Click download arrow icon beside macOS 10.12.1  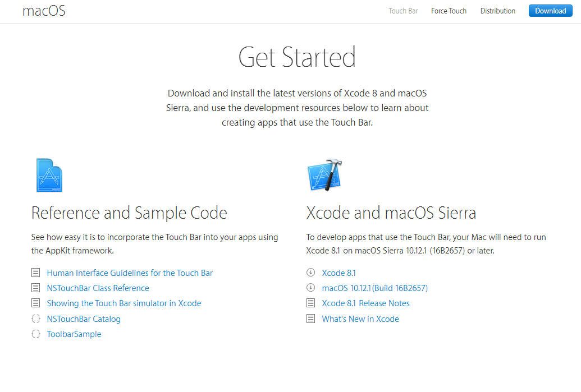(311, 288)
